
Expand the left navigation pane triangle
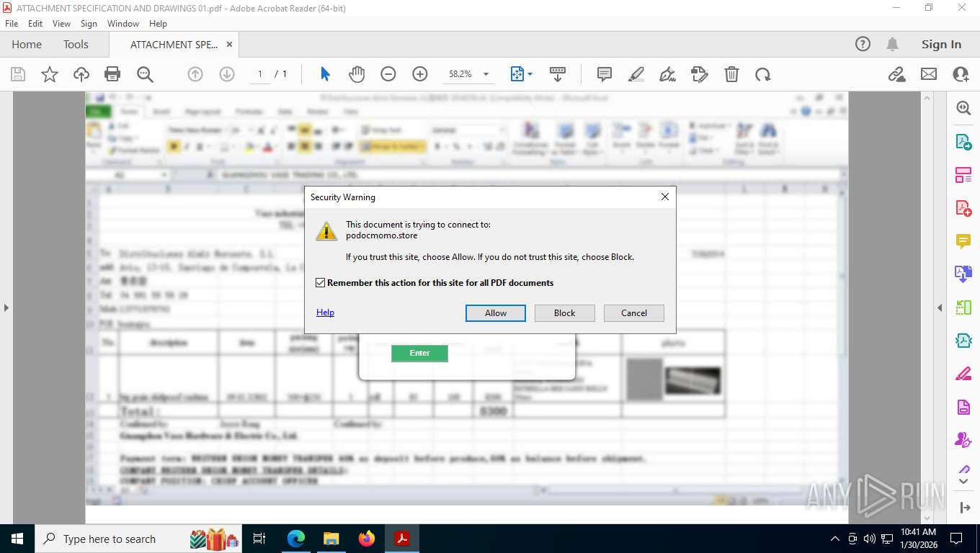[6, 307]
